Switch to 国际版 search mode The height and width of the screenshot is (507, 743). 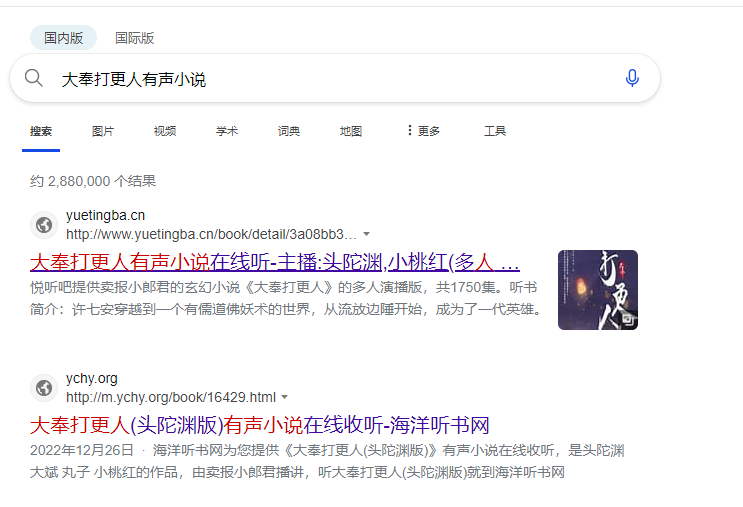pos(135,38)
